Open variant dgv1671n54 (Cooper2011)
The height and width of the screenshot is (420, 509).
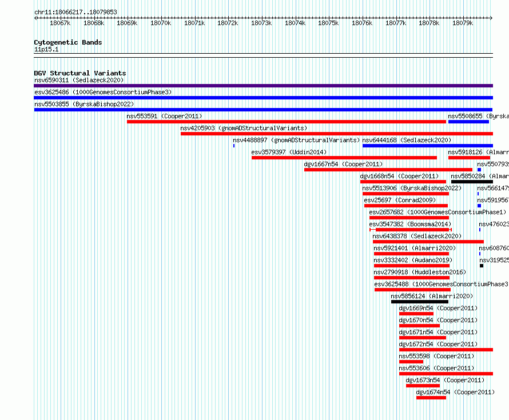(438, 332)
